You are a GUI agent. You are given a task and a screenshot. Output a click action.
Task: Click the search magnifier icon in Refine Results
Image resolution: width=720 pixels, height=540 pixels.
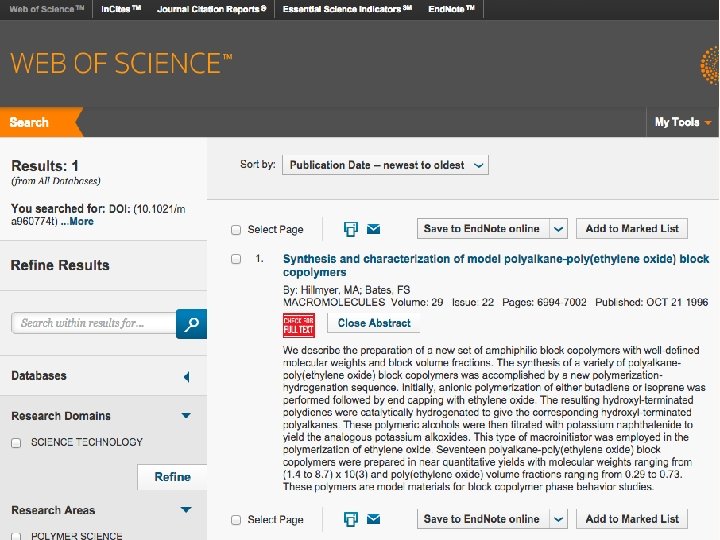tap(191, 324)
